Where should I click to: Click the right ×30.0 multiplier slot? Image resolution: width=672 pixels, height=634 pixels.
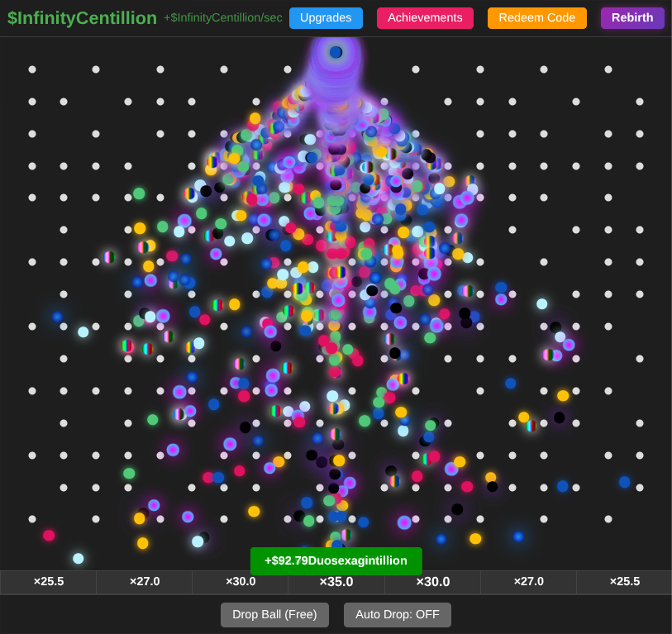pyautogui.click(x=432, y=582)
